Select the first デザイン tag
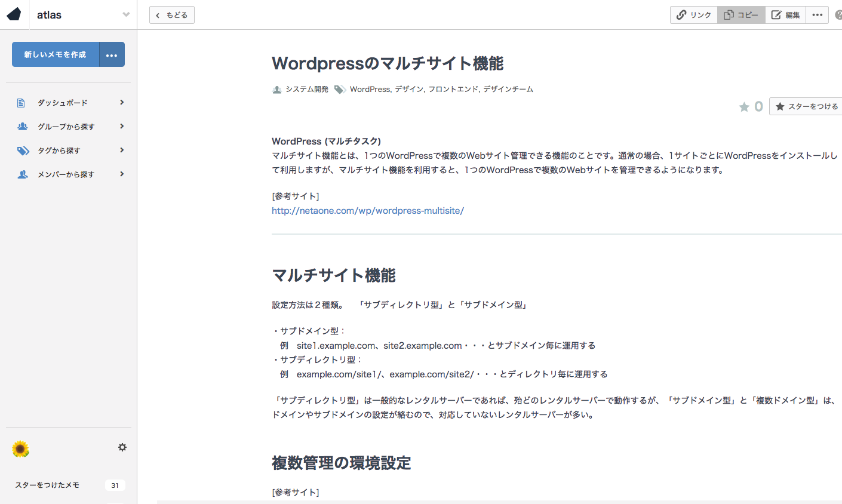This screenshot has height=504, width=842. (x=409, y=90)
